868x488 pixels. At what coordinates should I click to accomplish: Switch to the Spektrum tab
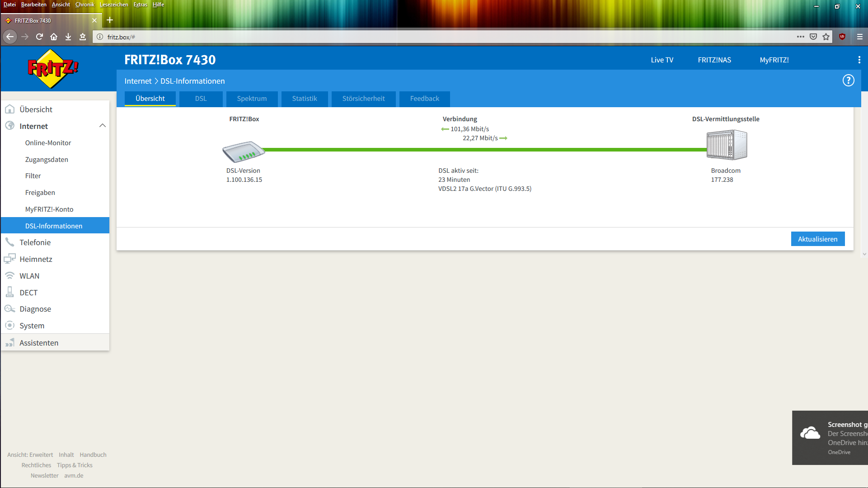(x=252, y=99)
